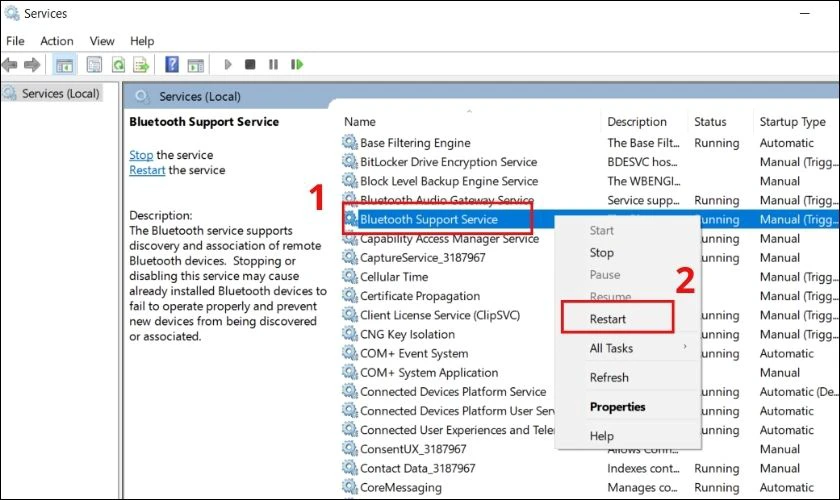The width and height of the screenshot is (840, 500).
Task: Select the Connected Devices Platform Service row
Action: pos(589,392)
